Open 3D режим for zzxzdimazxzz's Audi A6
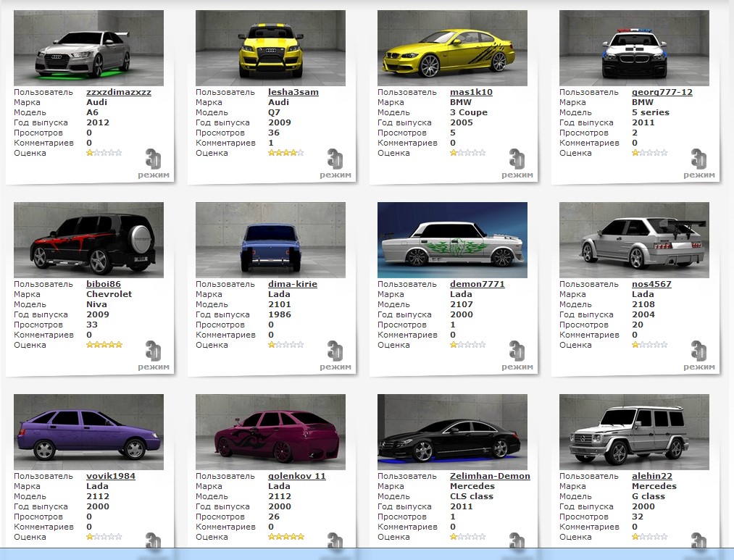Screen dimensions: 734x560 click(x=154, y=164)
